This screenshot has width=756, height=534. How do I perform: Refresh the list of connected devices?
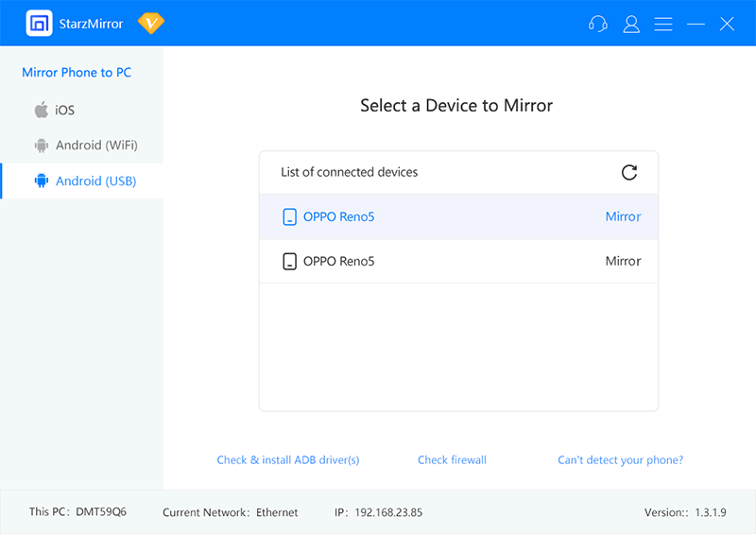[x=629, y=172]
